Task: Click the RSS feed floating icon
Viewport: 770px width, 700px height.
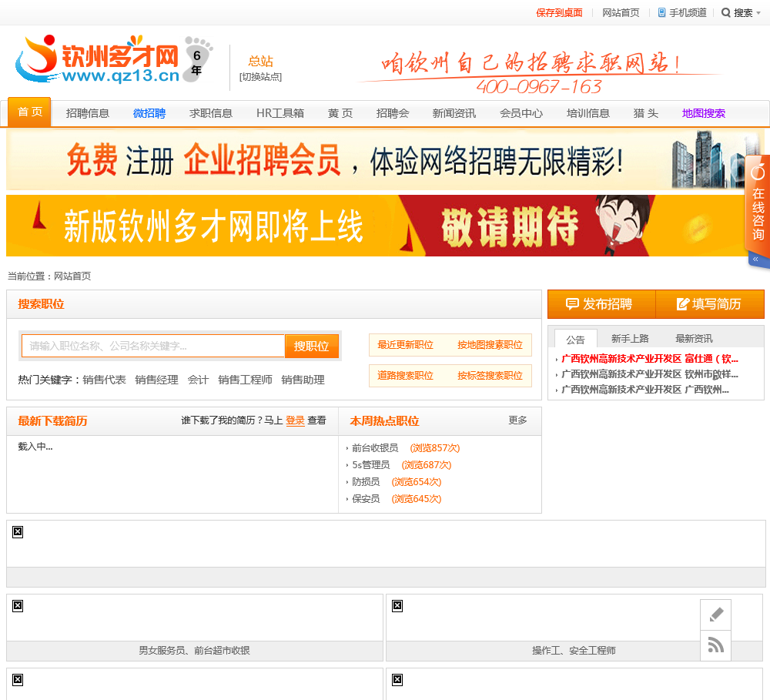Action: (715, 645)
